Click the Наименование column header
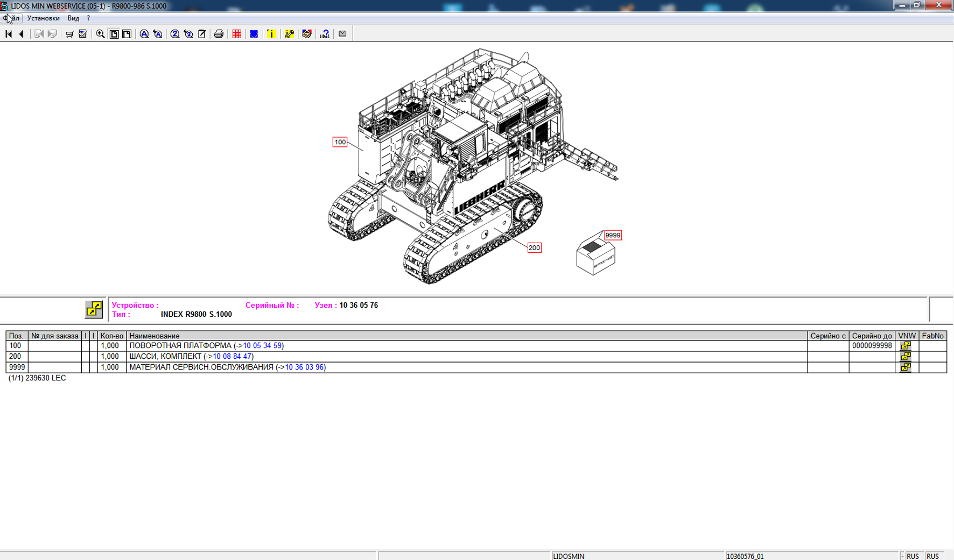Viewport: 954px width, 560px height. 155,336
